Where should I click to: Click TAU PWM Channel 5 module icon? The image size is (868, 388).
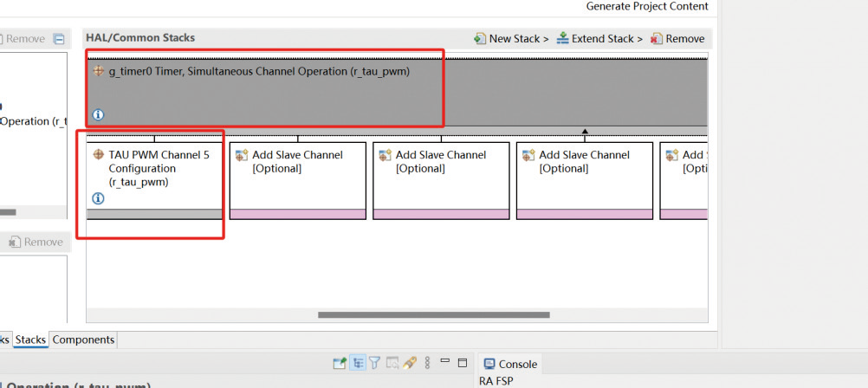pos(99,155)
